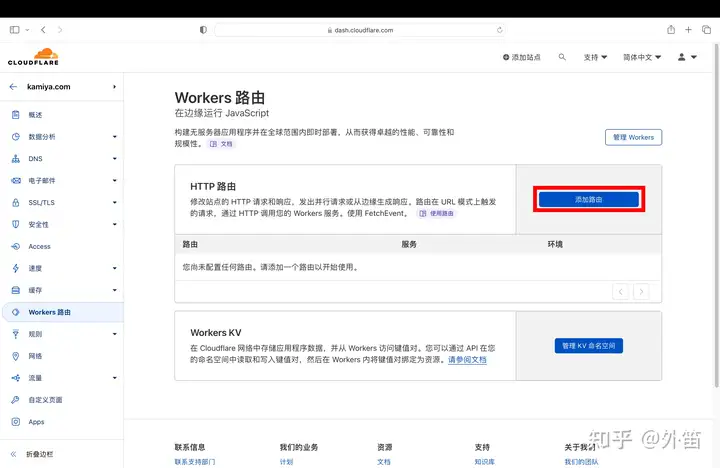720x468 pixels.
Task: Click the page vertical scrollbar
Action: (x=716, y=216)
